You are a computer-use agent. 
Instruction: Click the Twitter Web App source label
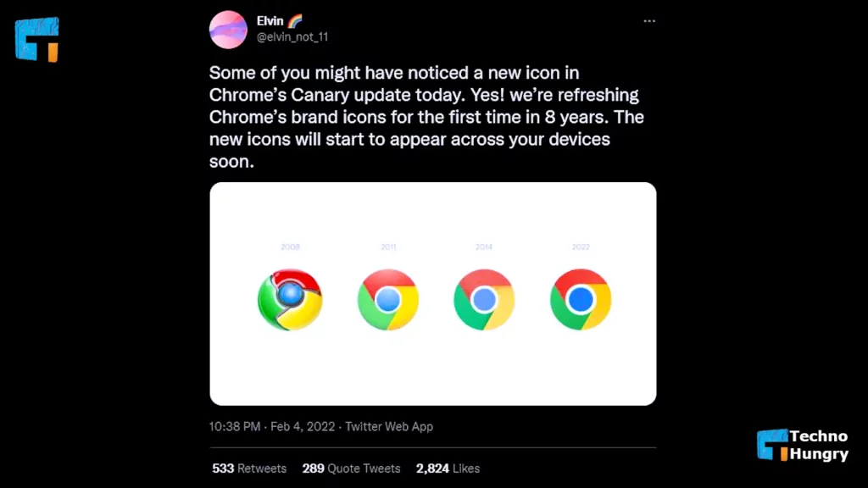(388, 426)
